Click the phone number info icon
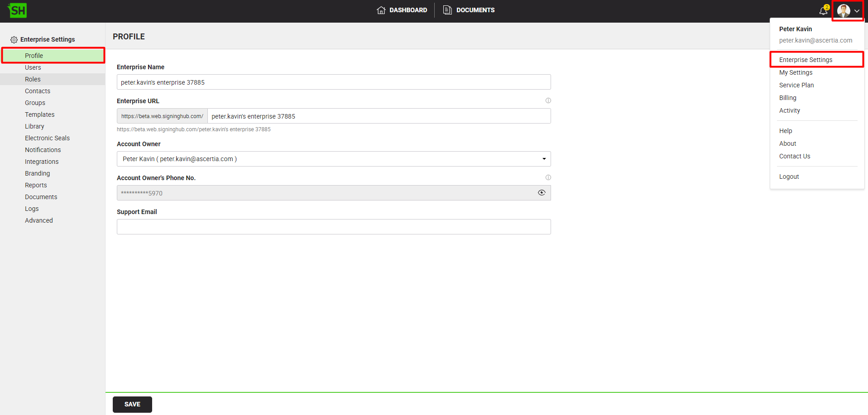 point(548,177)
